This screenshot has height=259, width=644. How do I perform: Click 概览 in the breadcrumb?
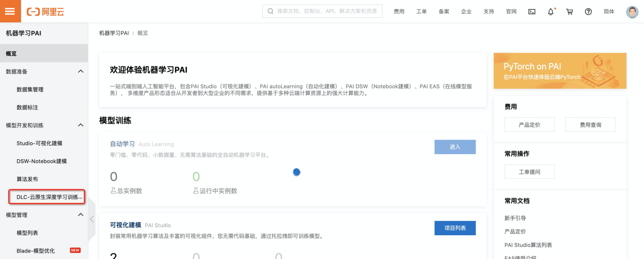click(142, 33)
